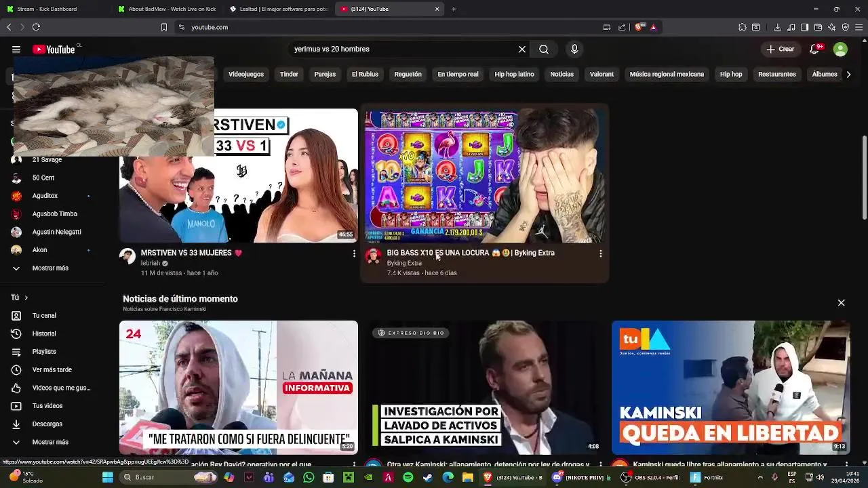Show more filter chips with right arrow
The width and height of the screenshot is (868, 488).
[x=848, y=75]
